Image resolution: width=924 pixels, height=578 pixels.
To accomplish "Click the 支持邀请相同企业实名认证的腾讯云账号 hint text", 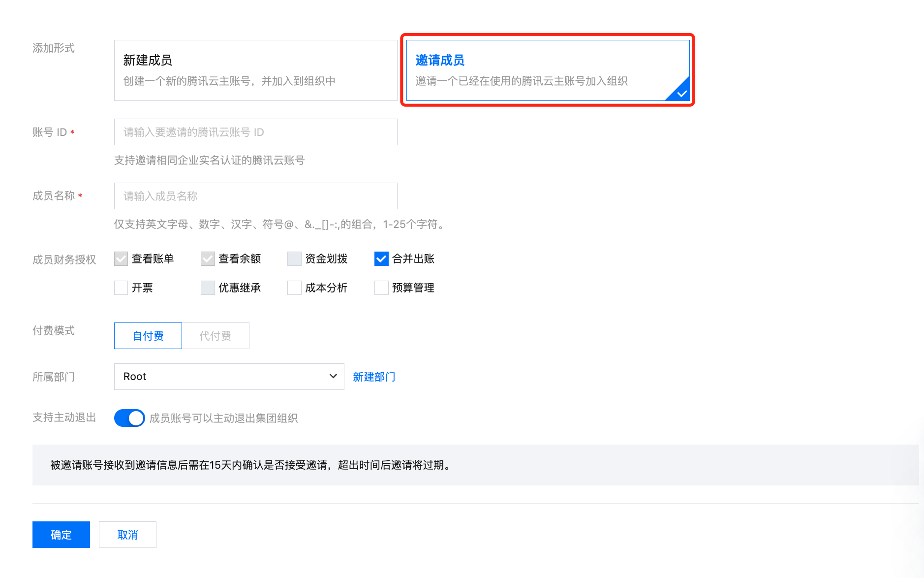I will 209,161.
